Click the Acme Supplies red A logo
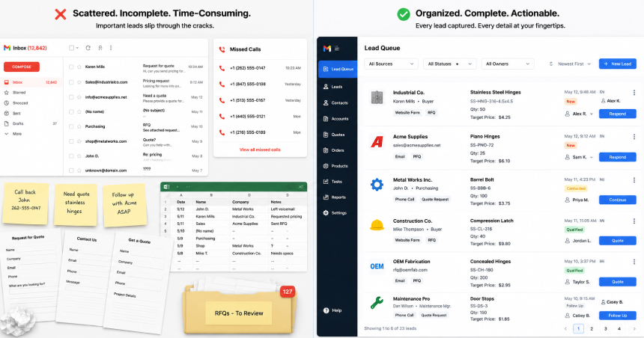Image resolution: width=644 pixels, height=338 pixels. pyautogui.click(x=377, y=141)
